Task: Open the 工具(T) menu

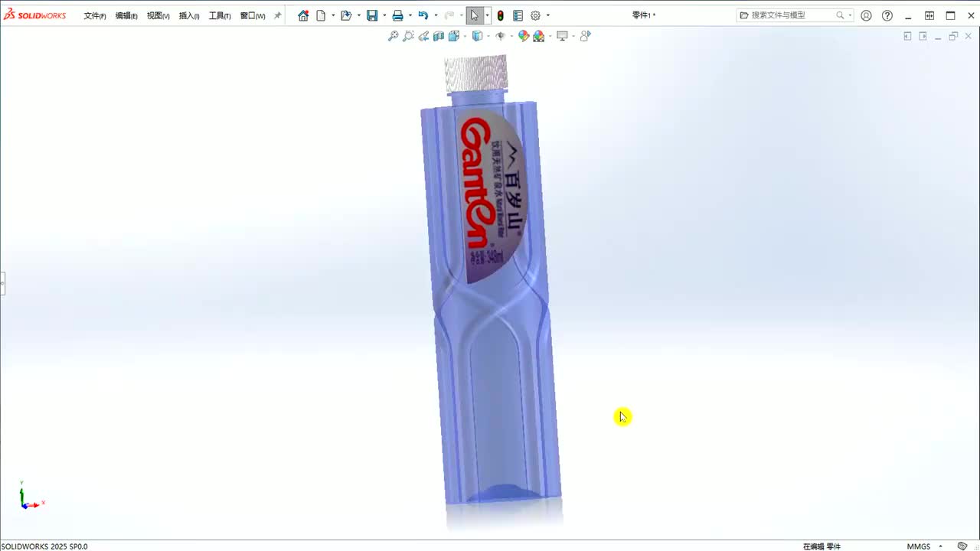Action: (x=220, y=15)
